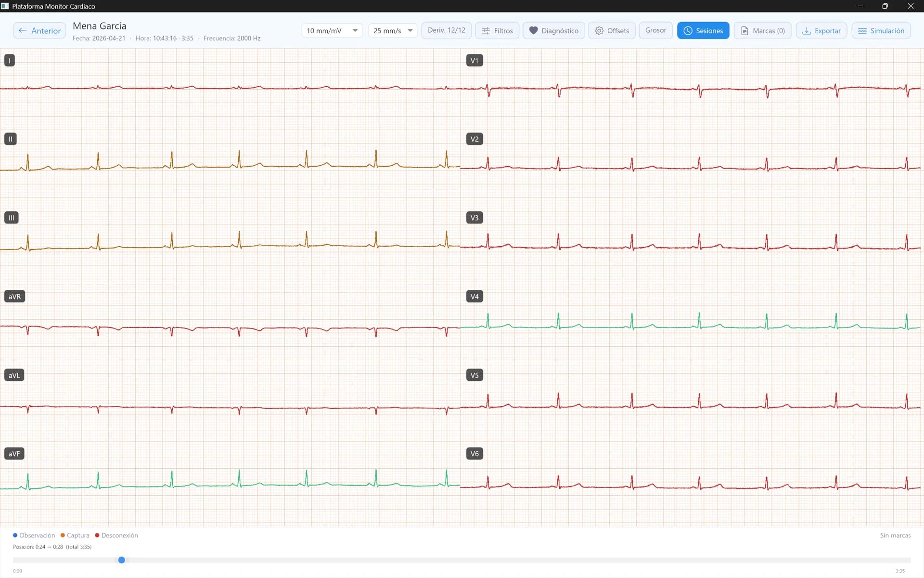
Task: Toggle line thickness with Grosor
Action: tap(655, 30)
